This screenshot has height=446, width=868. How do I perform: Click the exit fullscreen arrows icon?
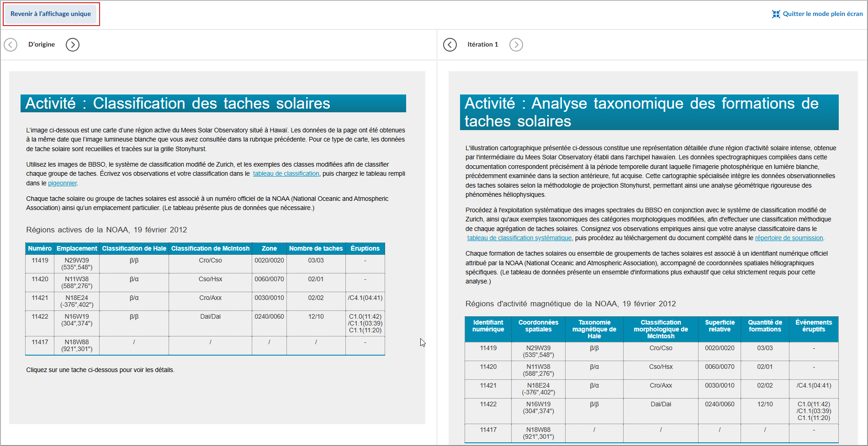click(776, 14)
